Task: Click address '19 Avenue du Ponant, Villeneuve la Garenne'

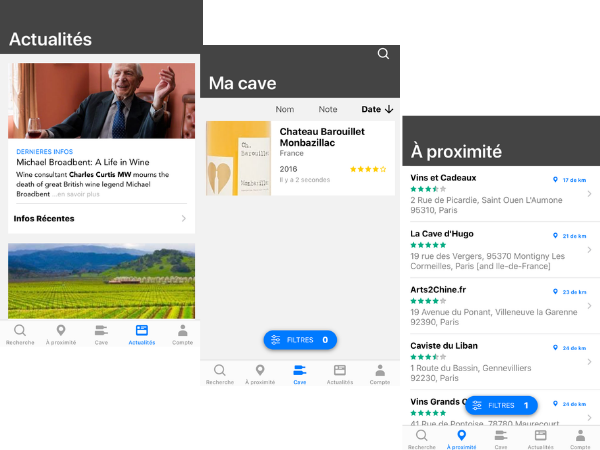Action: tap(494, 312)
